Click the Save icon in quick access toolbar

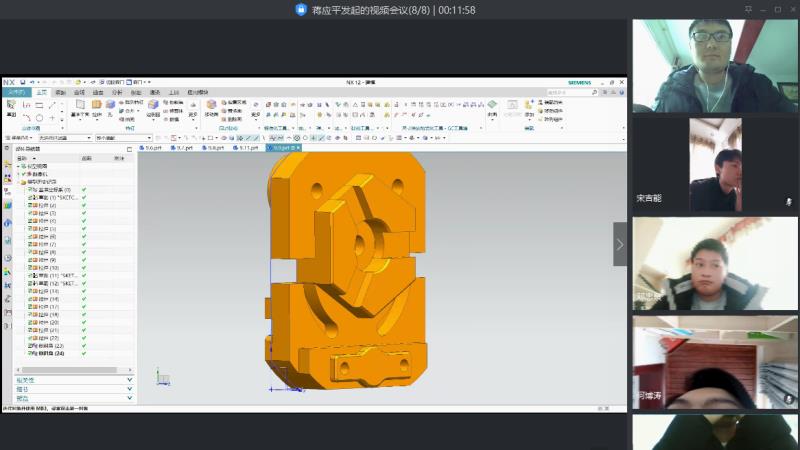point(21,82)
